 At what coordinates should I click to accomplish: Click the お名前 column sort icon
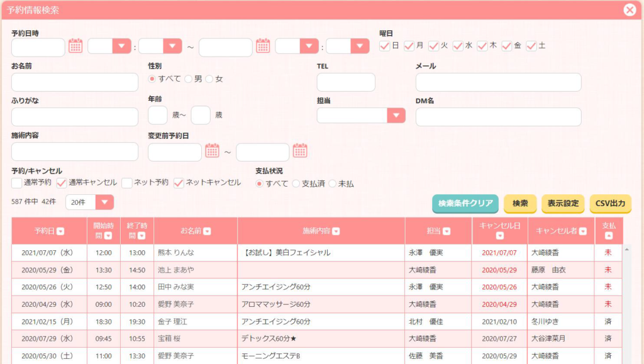[207, 231]
